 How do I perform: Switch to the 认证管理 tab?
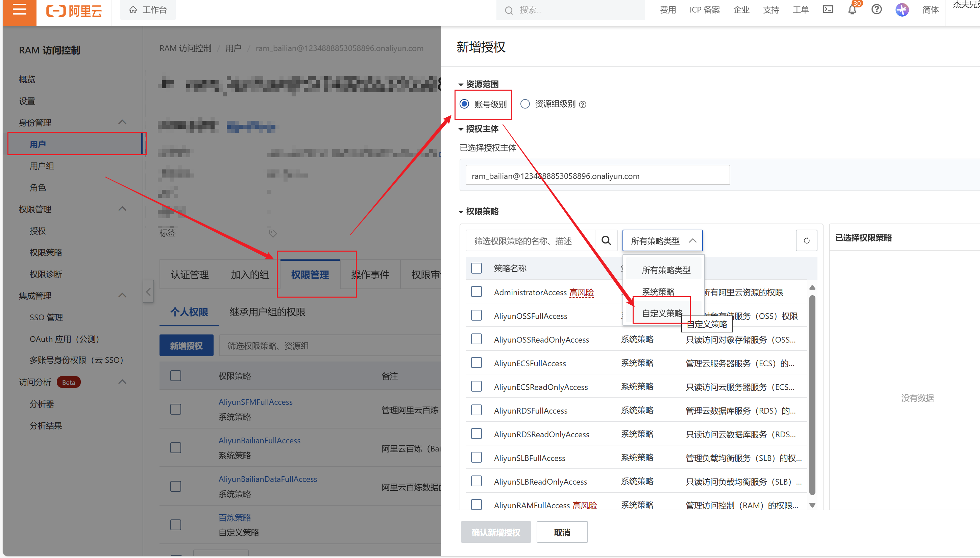(x=190, y=274)
